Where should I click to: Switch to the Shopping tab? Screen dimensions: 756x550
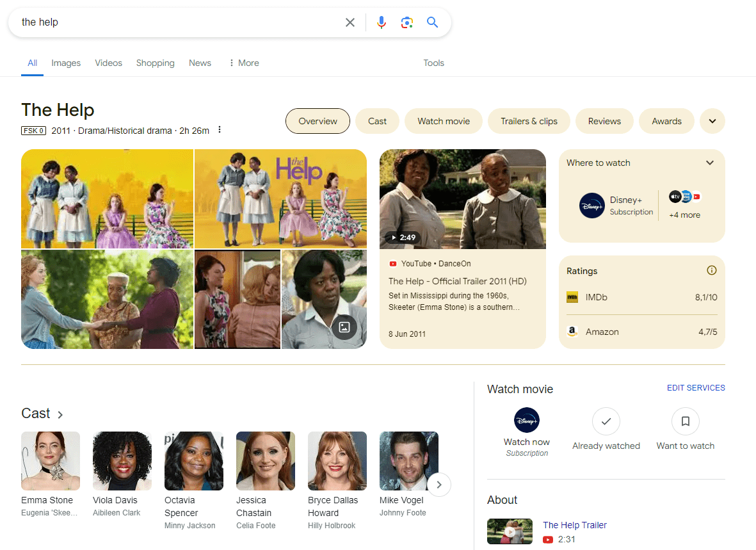tap(156, 63)
